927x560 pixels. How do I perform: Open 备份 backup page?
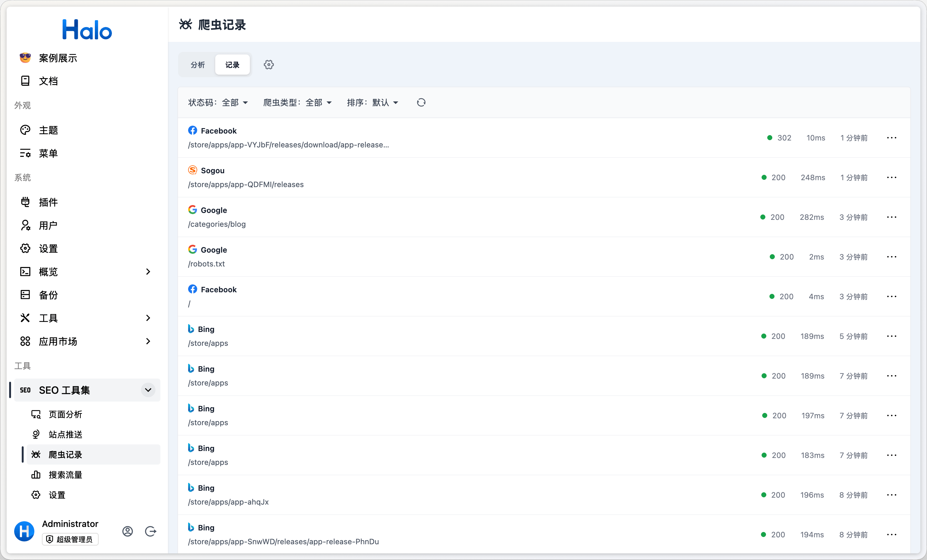pos(87,295)
